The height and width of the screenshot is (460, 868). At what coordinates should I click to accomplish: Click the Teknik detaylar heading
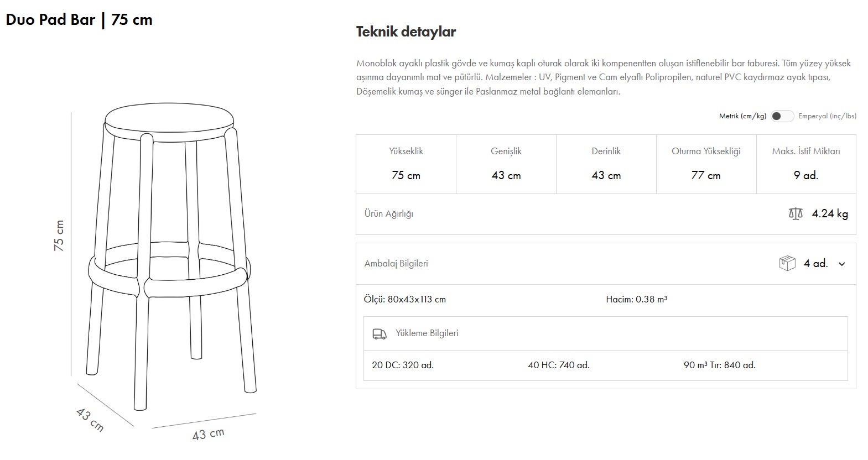[406, 32]
